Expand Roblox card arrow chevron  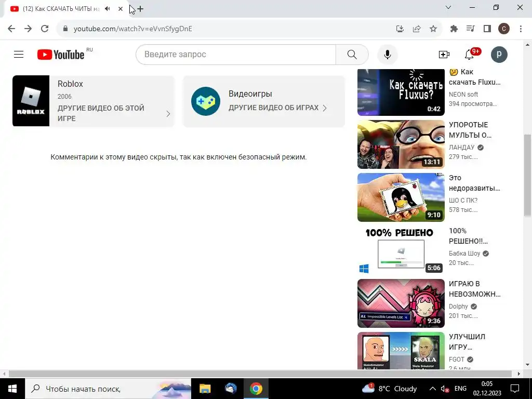coord(168,114)
